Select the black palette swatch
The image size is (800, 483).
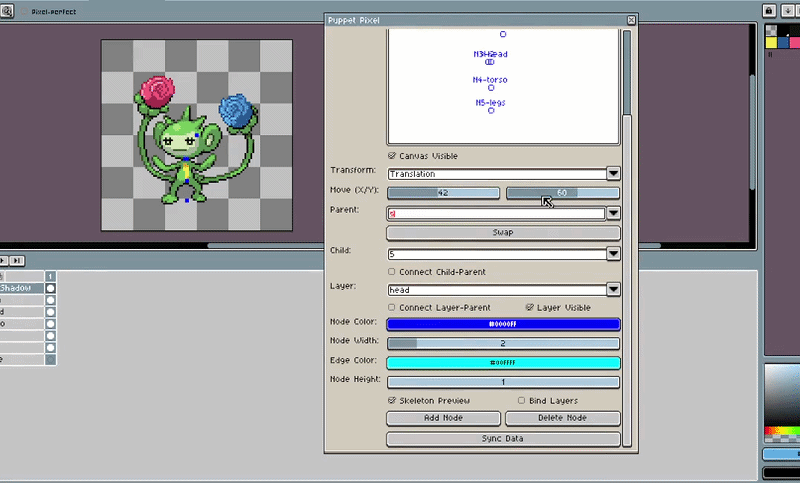click(x=783, y=31)
